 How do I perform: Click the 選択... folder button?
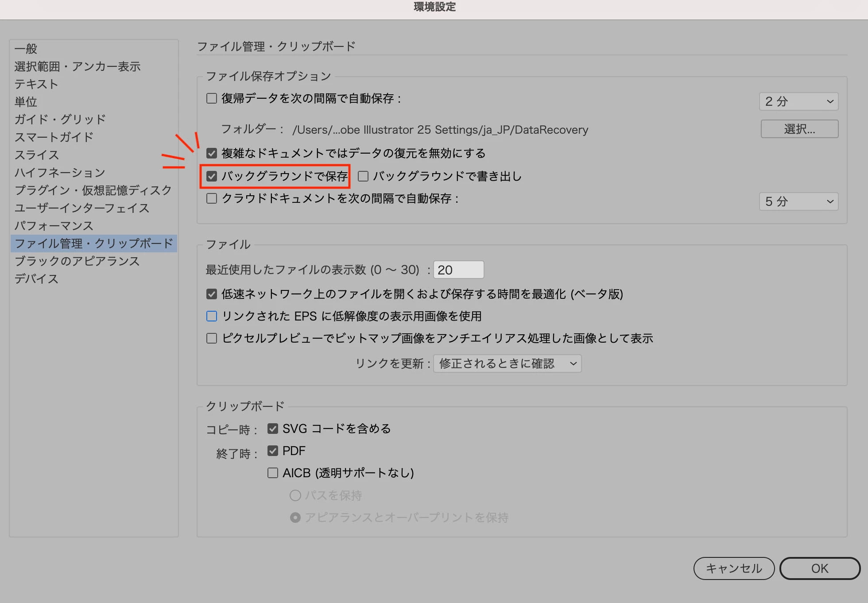[799, 129]
